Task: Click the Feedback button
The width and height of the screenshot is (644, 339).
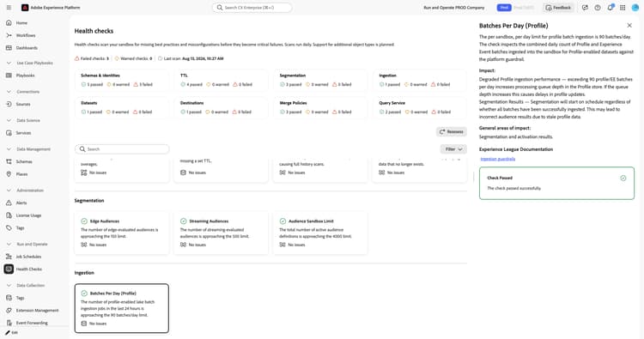Action: pyautogui.click(x=558, y=8)
